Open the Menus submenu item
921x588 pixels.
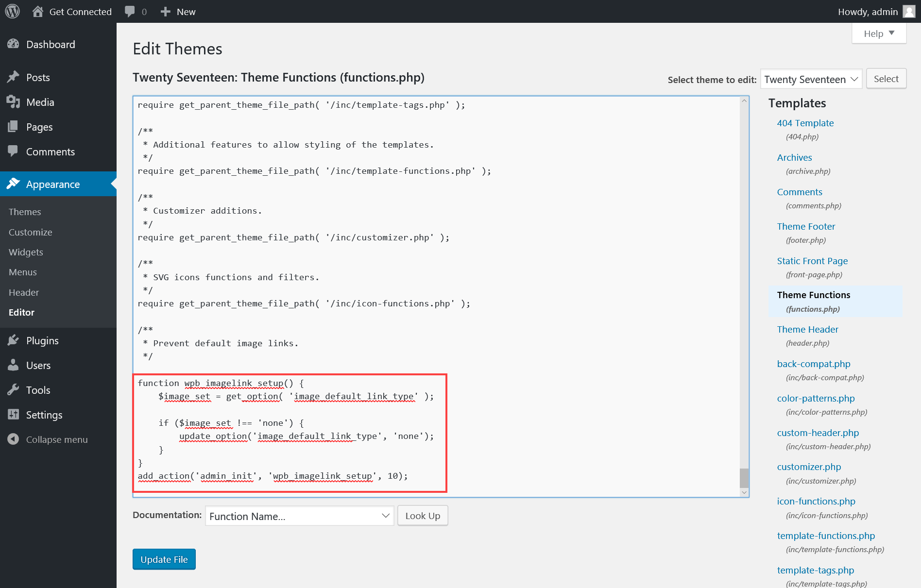point(23,272)
